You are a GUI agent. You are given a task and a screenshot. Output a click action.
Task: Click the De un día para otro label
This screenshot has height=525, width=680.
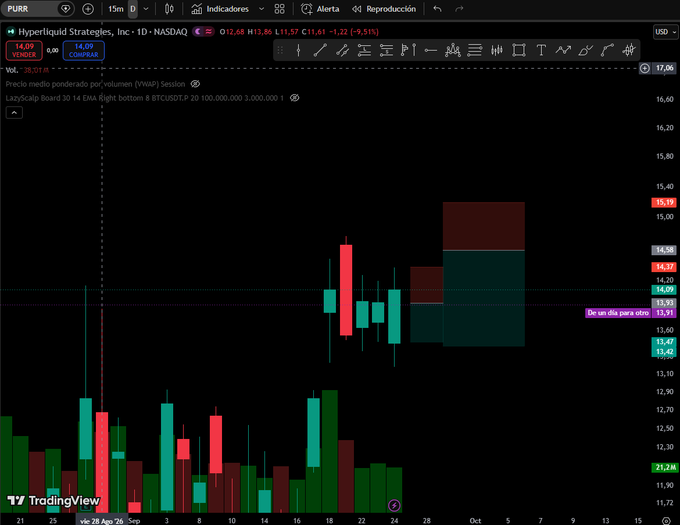point(618,313)
